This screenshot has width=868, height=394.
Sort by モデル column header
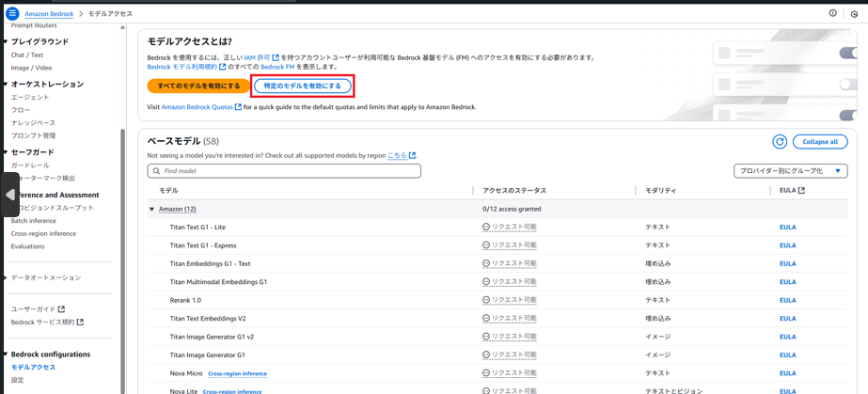pos(169,190)
